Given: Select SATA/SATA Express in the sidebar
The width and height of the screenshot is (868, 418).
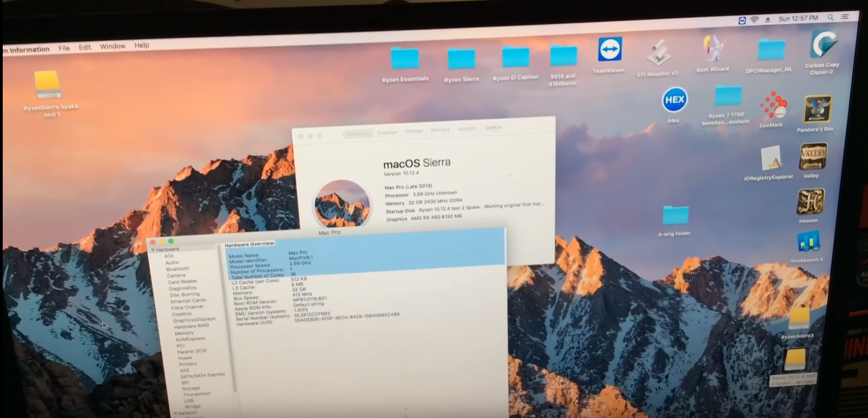Looking at the screenshot, I should pos(203,375).
